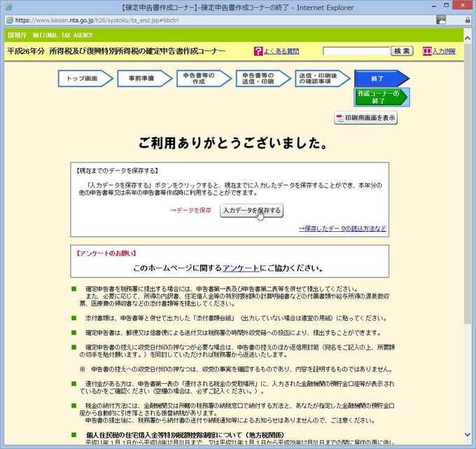Image resolution: width=476 pixels, height=449 pixels.
Task: Go to the 申告書等の作成 step
Action: click(x=204, y=78)
